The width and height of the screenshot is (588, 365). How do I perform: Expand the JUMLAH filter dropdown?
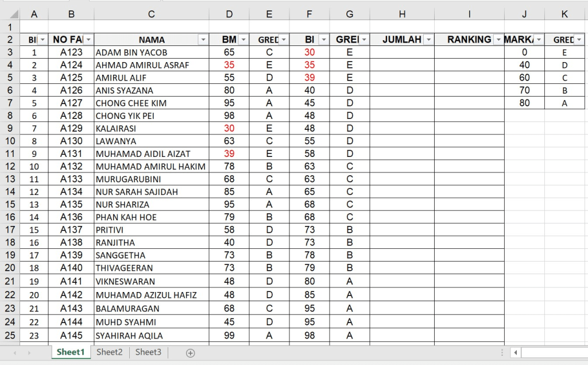[428, 40]
